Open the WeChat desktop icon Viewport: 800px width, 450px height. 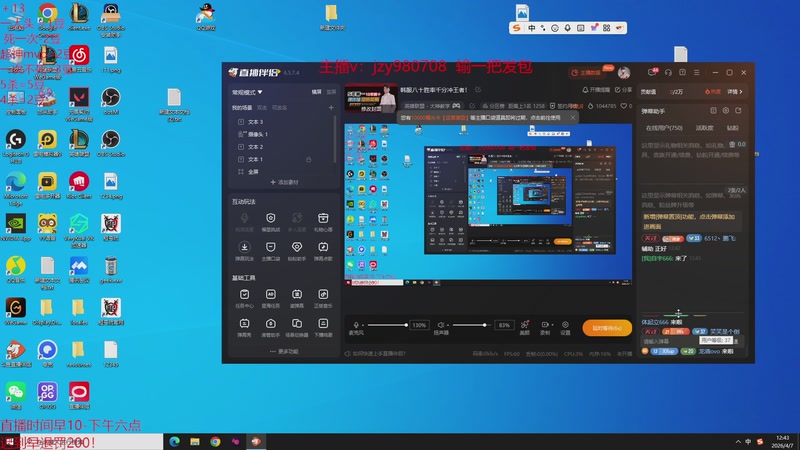click(x=16, y=396)
